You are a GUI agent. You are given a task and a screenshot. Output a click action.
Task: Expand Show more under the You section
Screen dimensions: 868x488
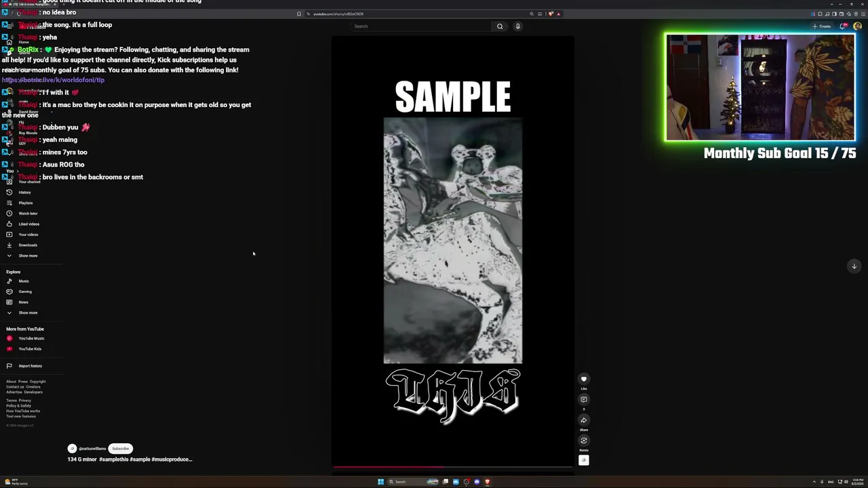(28, 256)
